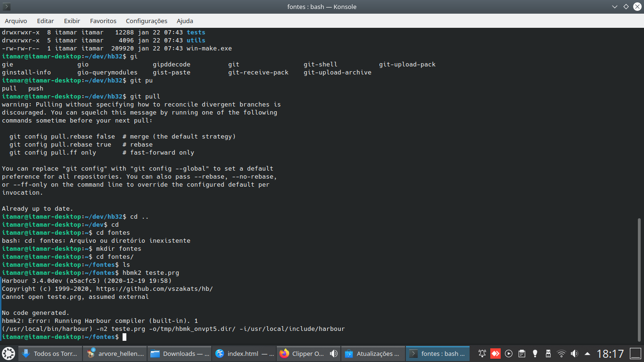Click the 'fontes : bash — Konsole' window title
The image size is (644, 362).
coord(322,7)
